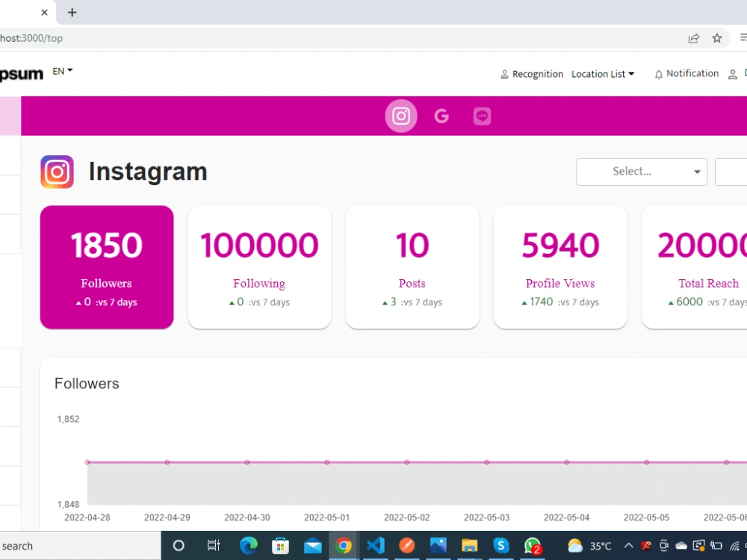The height and width of the screenshot is (560, 747).
Task: Open Cortana circle icon in taskbar
Action: click(179, 546)
